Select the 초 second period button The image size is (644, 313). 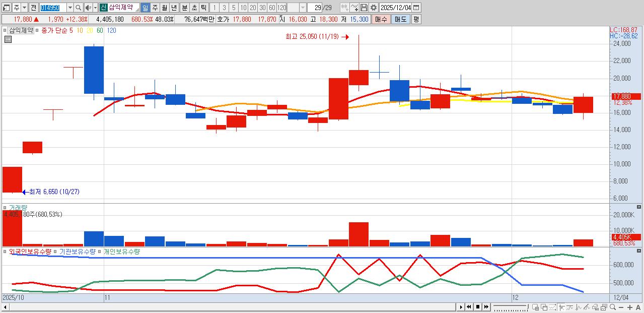pos(194,8)
